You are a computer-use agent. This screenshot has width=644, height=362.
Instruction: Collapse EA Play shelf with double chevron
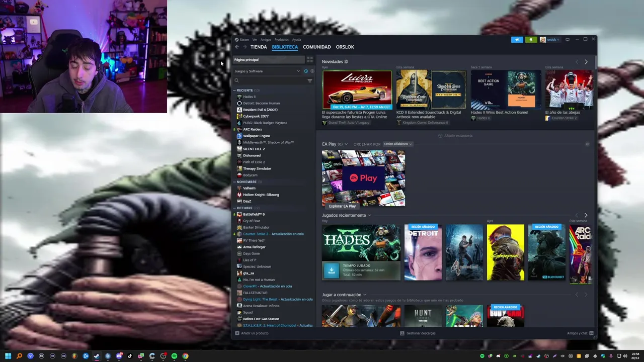[x=587, y=144]
